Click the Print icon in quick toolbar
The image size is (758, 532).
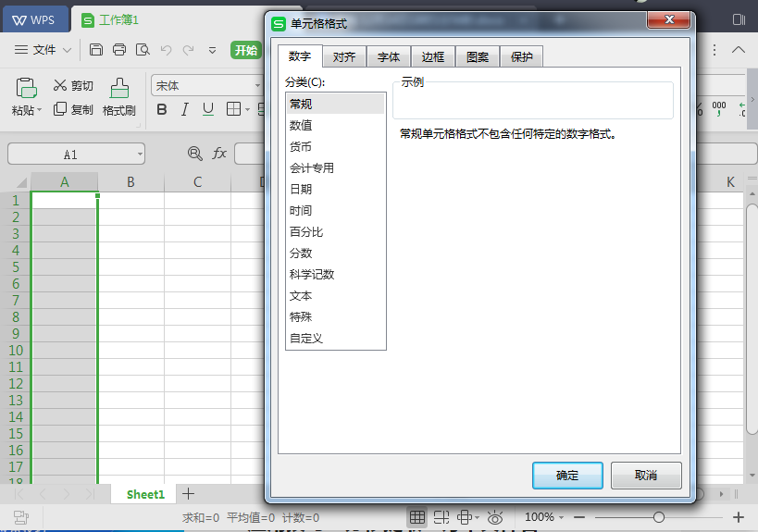coord(119,50)
